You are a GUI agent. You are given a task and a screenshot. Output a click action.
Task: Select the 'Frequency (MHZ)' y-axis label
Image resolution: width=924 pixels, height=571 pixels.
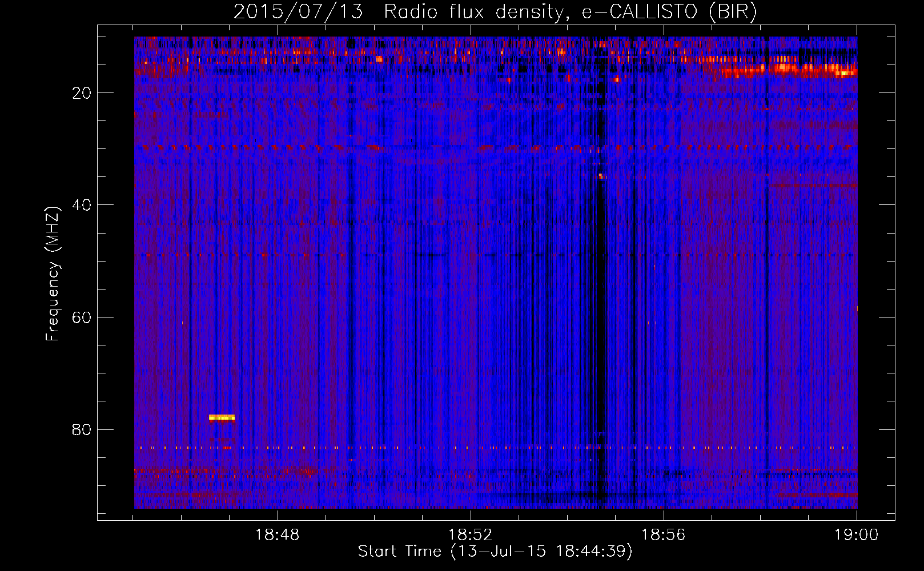[x=53, y=274]
